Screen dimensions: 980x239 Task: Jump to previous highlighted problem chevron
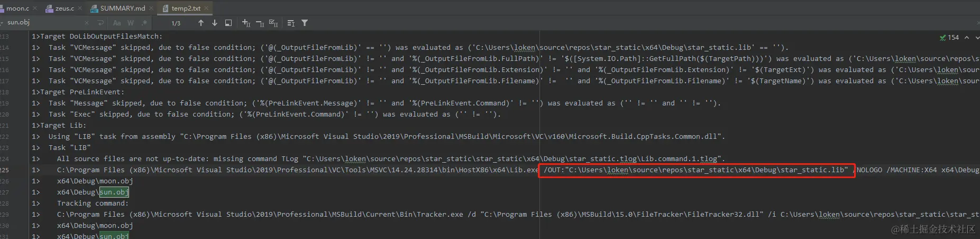point(967,38)
